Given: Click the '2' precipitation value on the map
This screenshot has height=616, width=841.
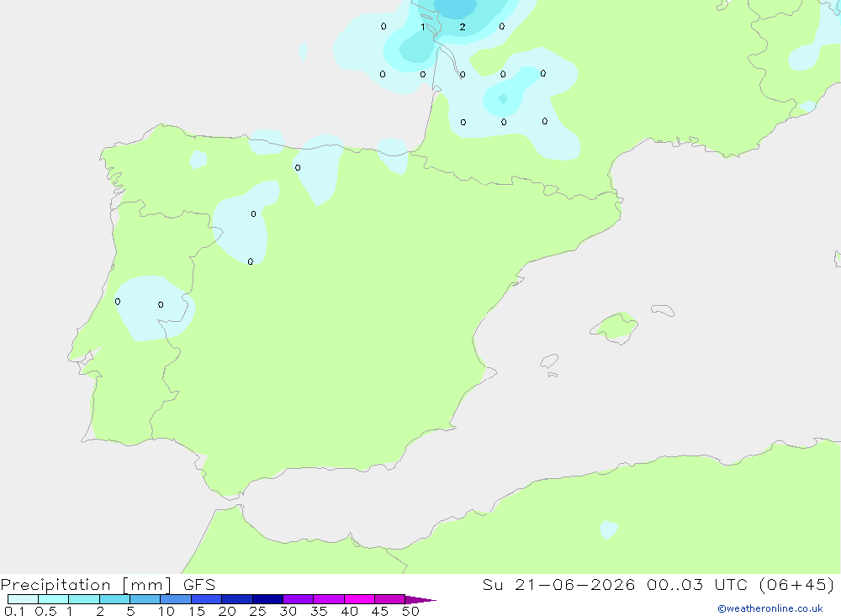Looking at the screenshot, I should tap(463, 27).
